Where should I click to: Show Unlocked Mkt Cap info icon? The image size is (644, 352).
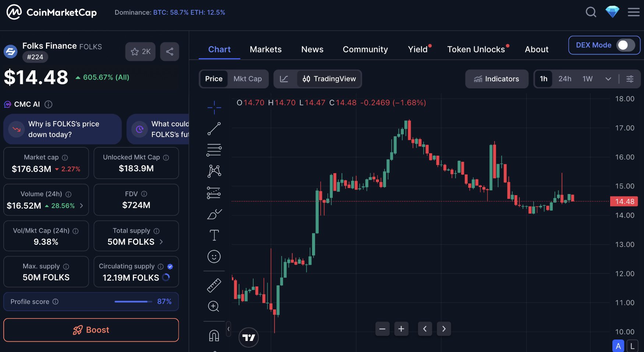pyautogui.click(x=166, y=158)
